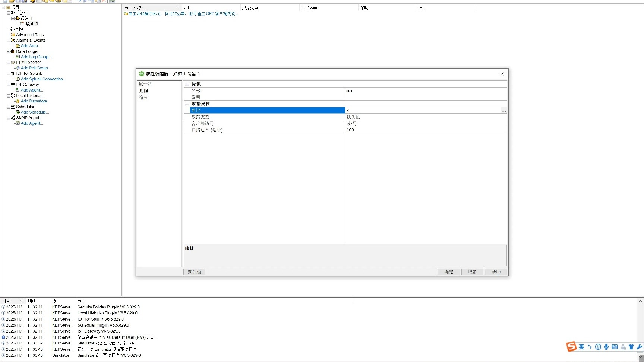Collapse the Data Logger tree branch

click(x=8, y=51)
